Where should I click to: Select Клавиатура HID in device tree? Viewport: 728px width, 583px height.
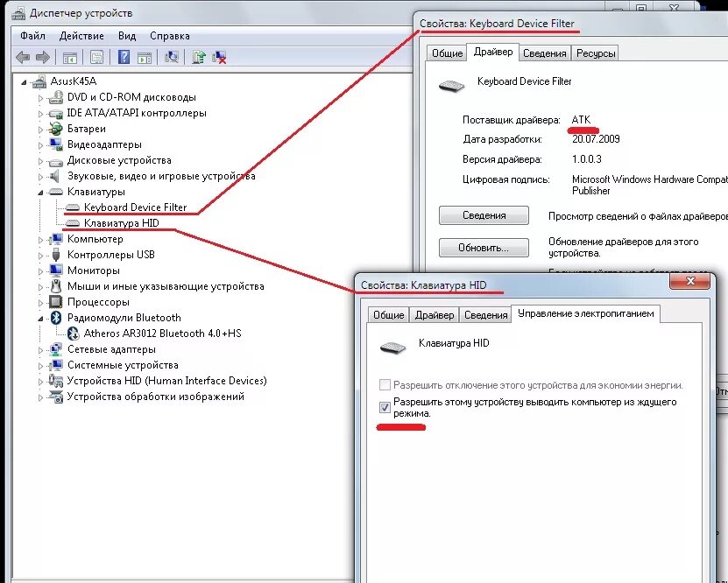[x=121, y=223]
